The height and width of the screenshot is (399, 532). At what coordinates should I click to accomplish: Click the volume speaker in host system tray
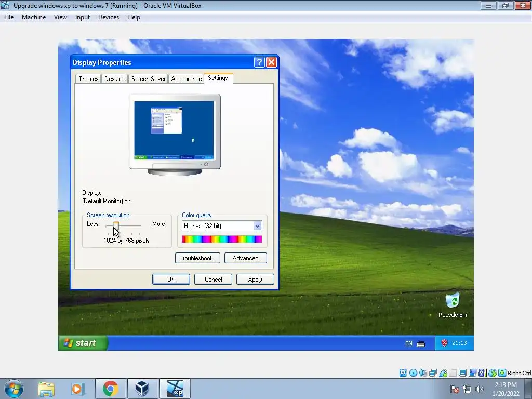[x=480, y=389]
